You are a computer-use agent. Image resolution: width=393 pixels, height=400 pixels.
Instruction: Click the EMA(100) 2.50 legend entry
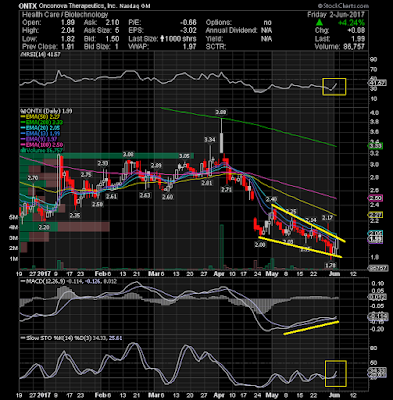(x=42, y=145)
